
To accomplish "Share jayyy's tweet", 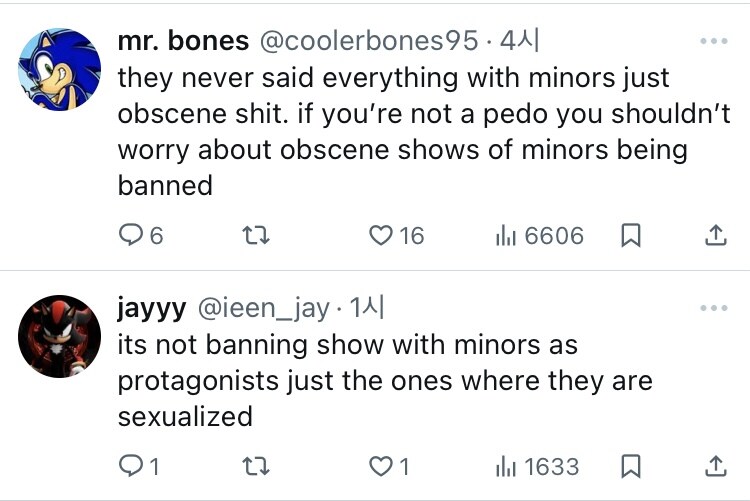I will pyautogui.click(x=715, y=466).
